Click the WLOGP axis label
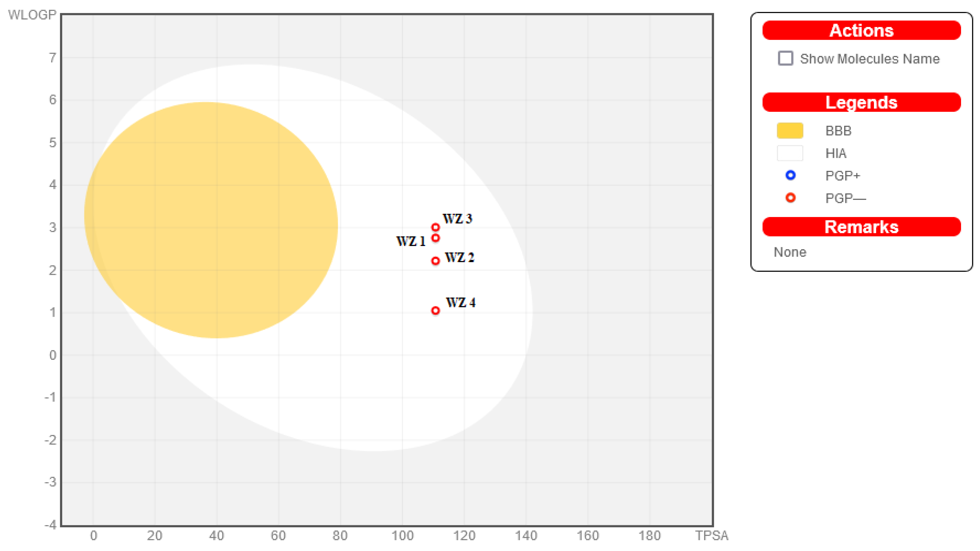Image resolution: width=980 pixels, height=551 pixels. point(32,15)
